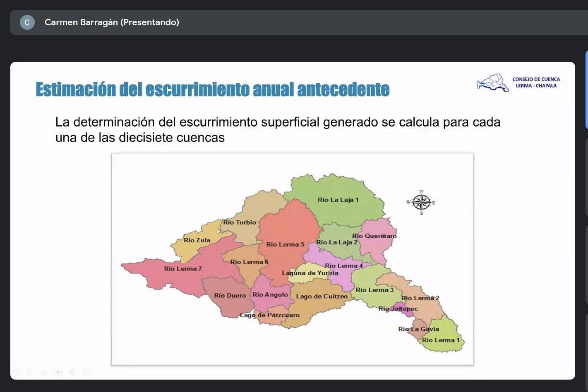Click the previous slide arrow in slideshow controls
588x392 pixels.
click(x=17, y=373)
